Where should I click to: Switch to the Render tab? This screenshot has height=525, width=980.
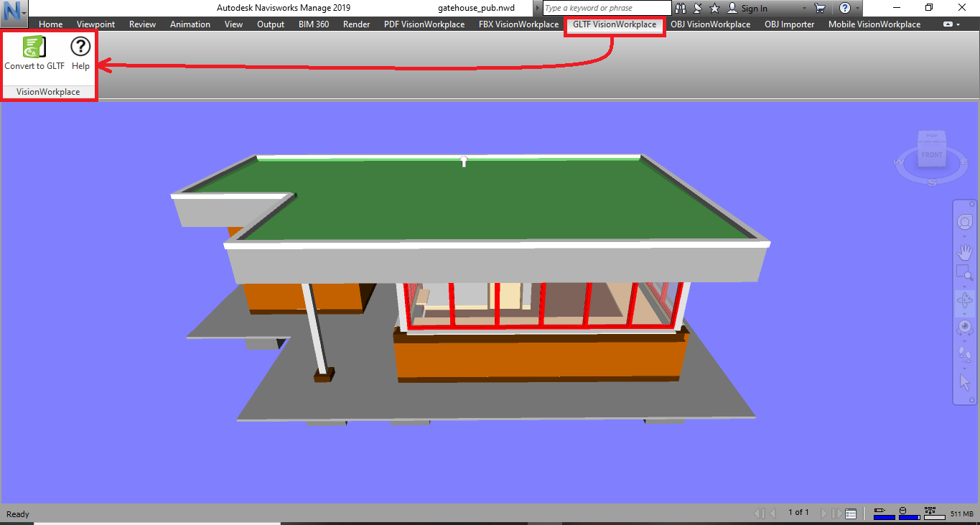tap(357, 24)
